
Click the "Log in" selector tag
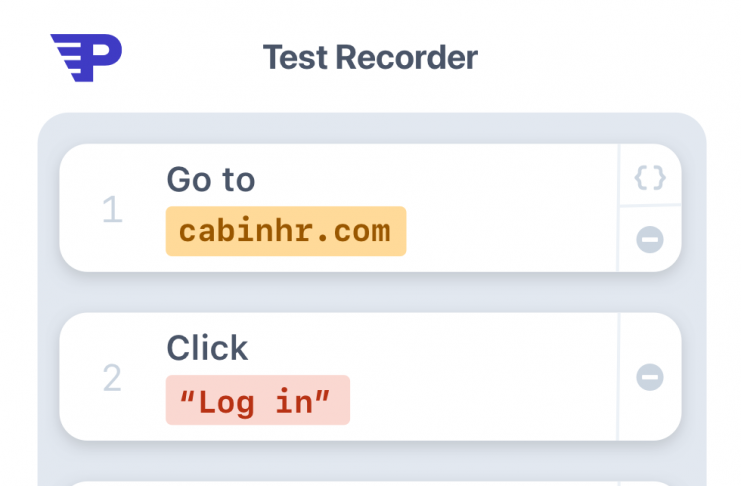(258, 400)
